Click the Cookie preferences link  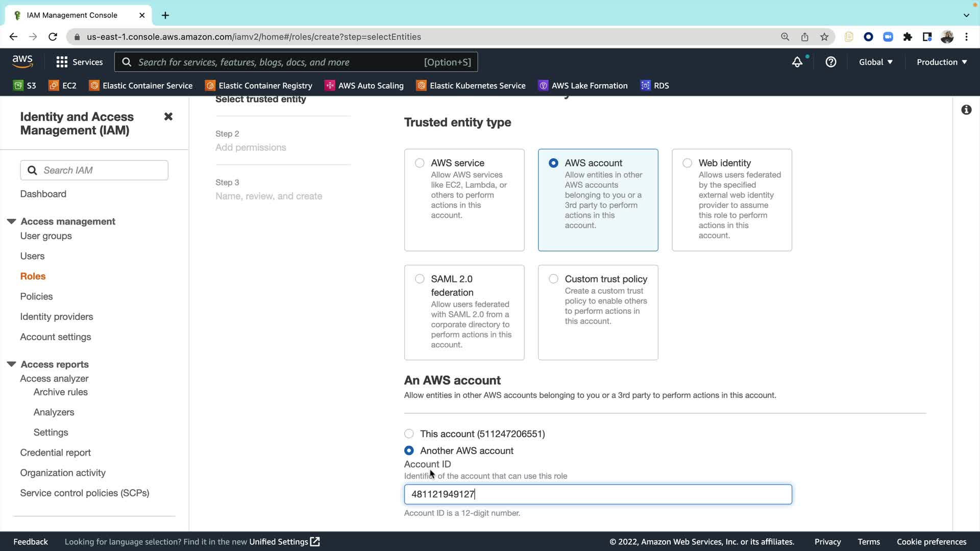[x=931, y=542]
